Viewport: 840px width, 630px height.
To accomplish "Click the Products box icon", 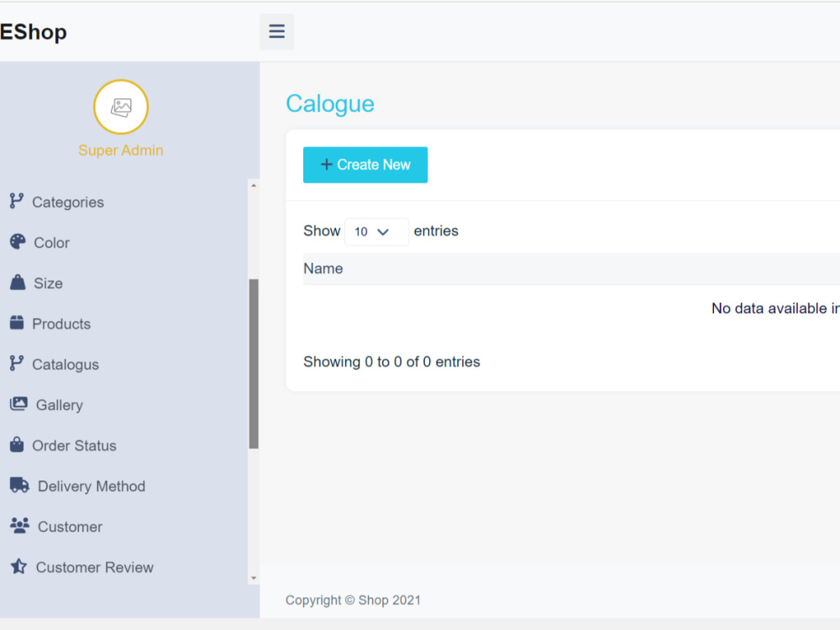I will tap(17, 323).
